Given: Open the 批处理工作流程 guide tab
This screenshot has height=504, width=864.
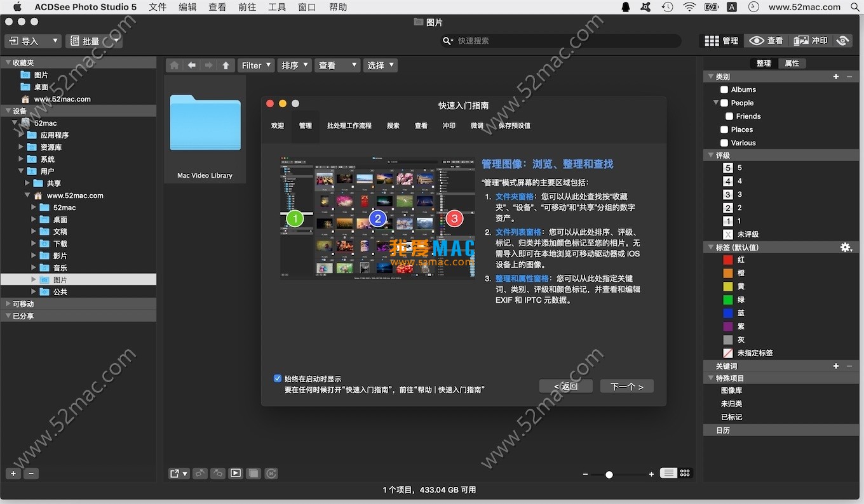Looking at the screenshot, I should pyautogui.click(x=349, y=126).
